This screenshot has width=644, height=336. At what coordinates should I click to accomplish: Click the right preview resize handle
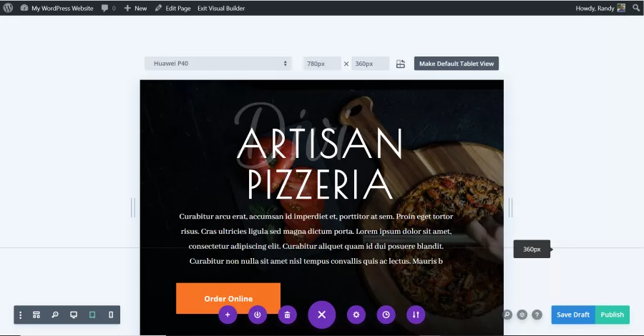pyautogui.click(x=510, y=207)
